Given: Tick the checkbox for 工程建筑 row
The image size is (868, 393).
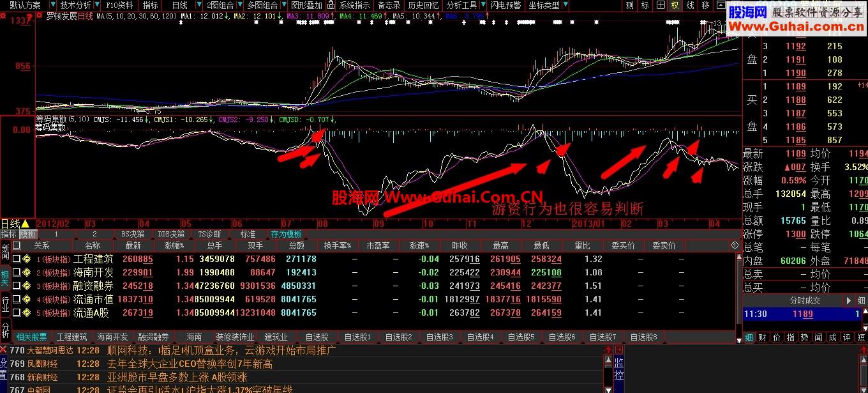Looking at the screenshot, I should click(17, 259).
